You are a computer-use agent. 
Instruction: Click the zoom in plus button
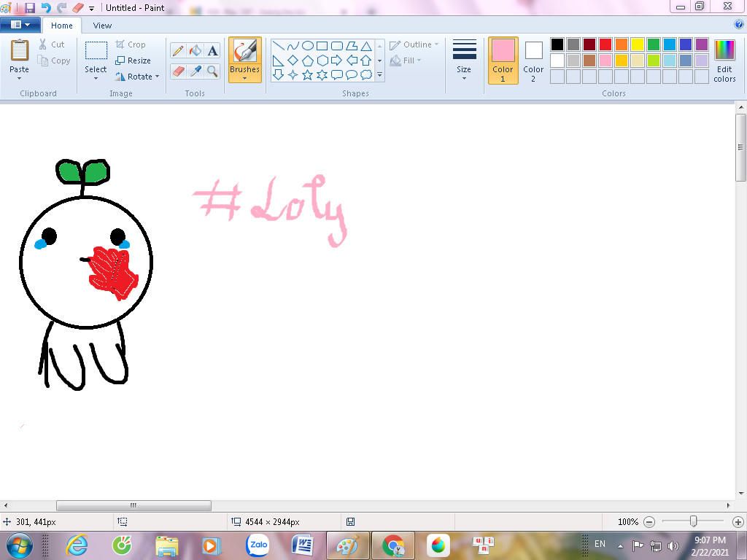[x=738, y=522]
